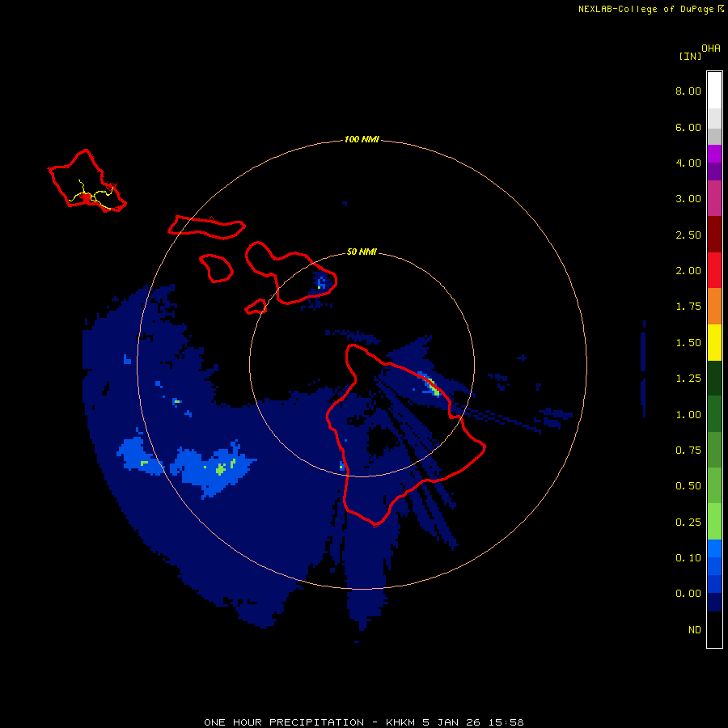Pick the yellow swatch in the color scale
Image resolution: width=728 pixels, height=728 pixels.
pos(714,343)
